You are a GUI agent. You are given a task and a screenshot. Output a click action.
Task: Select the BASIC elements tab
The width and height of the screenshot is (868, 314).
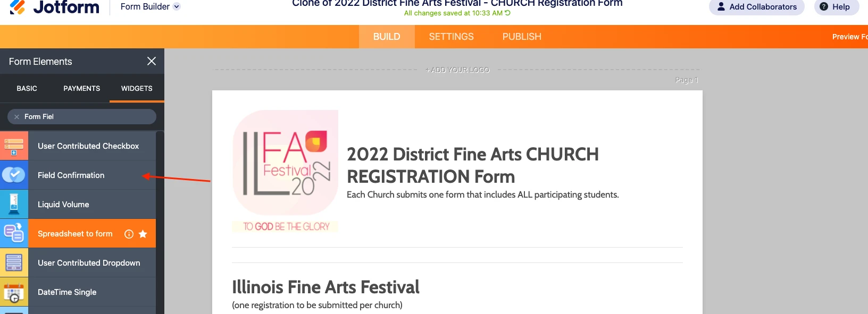(x=27, y=88)
